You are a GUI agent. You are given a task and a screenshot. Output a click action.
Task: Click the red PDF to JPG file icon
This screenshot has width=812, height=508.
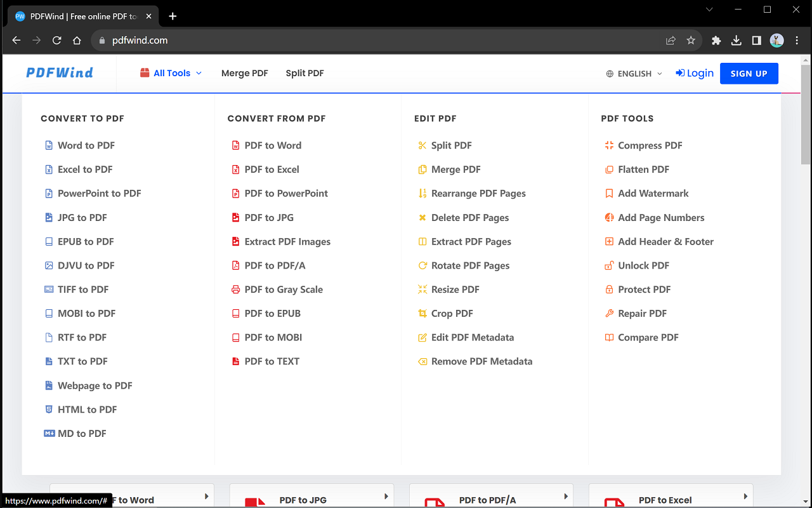[235, 217]
